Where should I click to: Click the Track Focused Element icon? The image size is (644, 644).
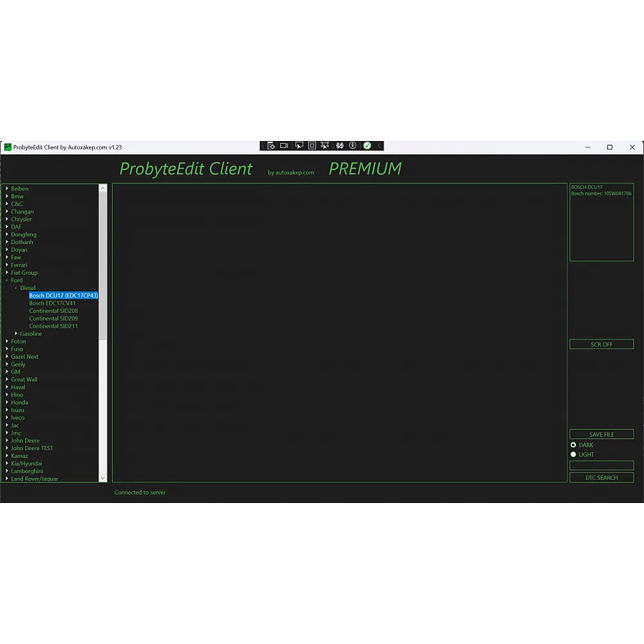325,146
